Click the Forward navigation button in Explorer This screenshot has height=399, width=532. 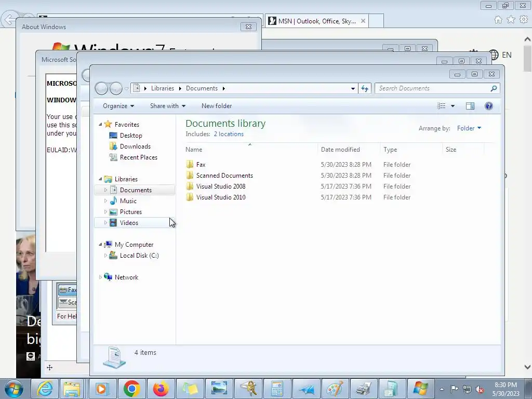[x=116, y=88]
